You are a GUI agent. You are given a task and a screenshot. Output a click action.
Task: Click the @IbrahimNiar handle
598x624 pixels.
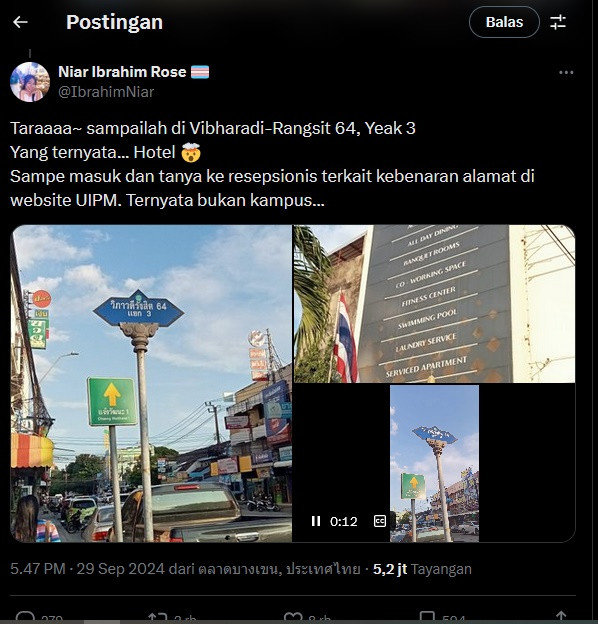point(106,92)
